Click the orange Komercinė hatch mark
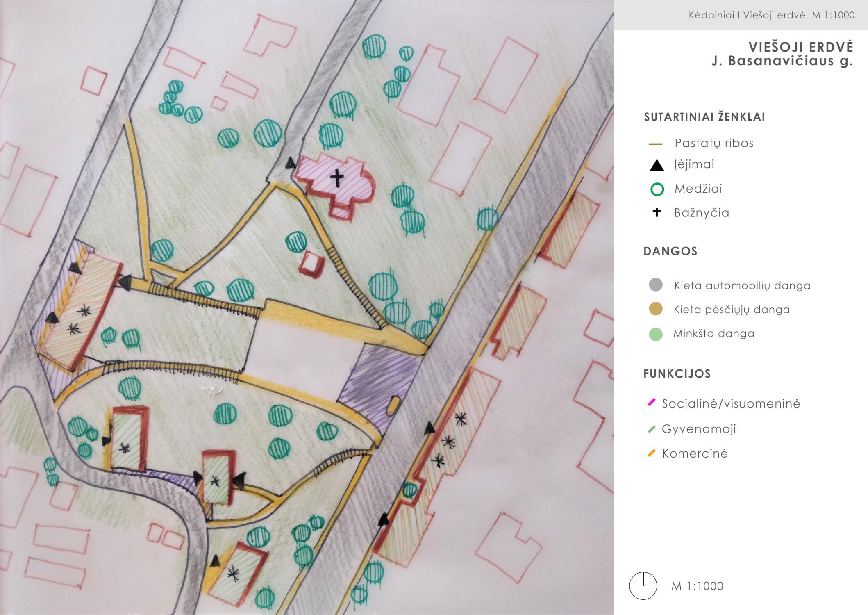868x615 pixels. (x=651, y=453)
